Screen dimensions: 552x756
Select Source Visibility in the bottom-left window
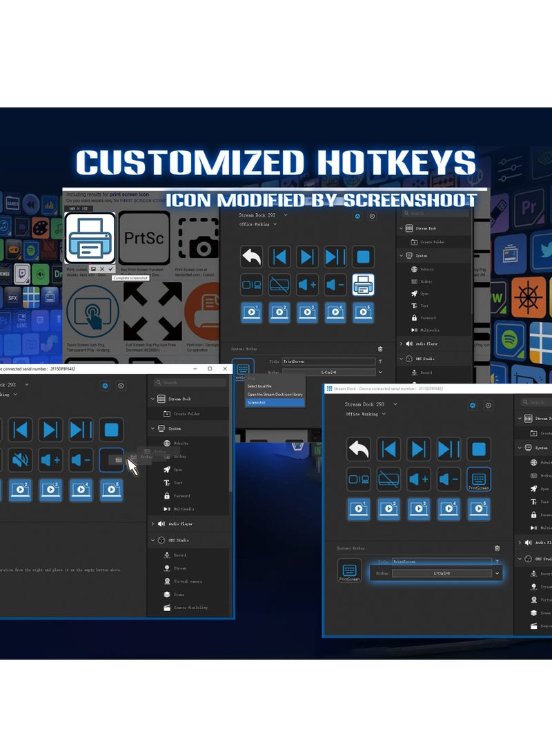188,608
